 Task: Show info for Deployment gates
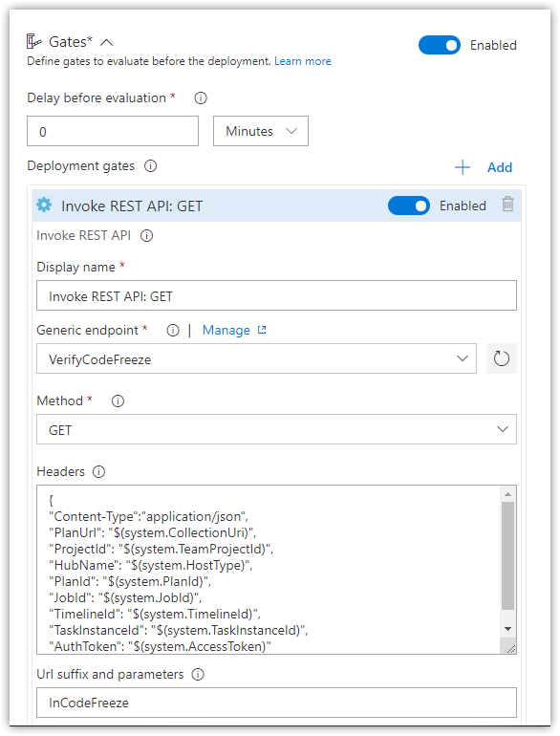point(150,166)
